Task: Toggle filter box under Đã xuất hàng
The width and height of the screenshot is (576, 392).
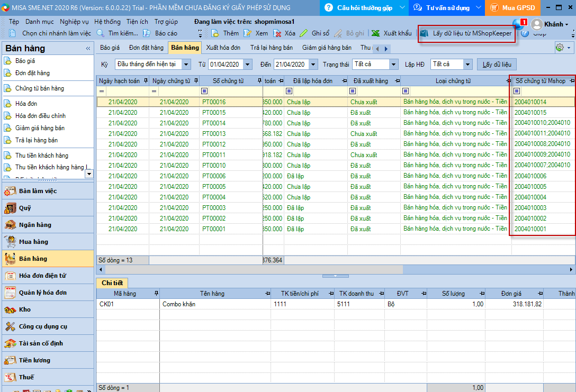Action: pos(353,91)
